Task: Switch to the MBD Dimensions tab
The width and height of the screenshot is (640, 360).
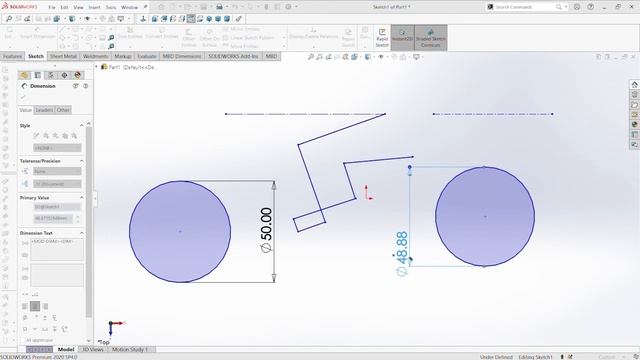Action: coord(182,56)
